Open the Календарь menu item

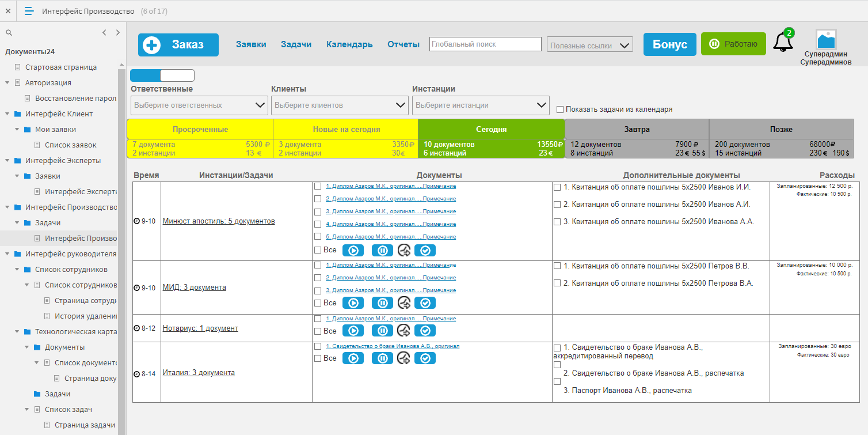349,44
